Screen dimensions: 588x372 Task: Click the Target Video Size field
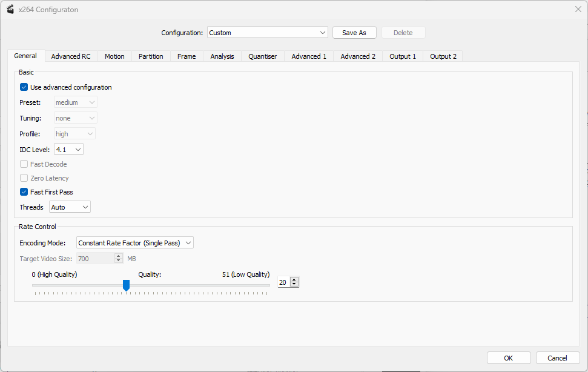pyautogui.click(x=95, y=258)
